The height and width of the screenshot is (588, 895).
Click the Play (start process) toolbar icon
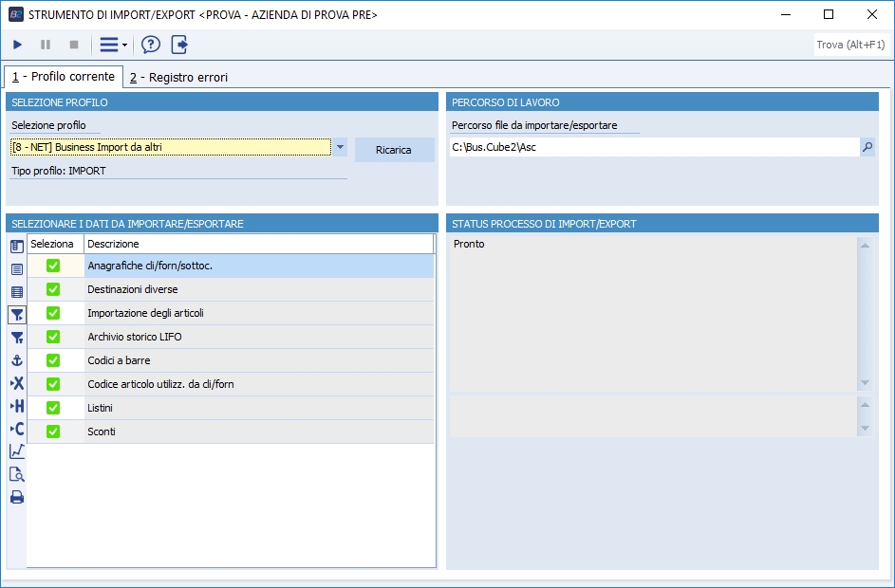pos(18,45)
